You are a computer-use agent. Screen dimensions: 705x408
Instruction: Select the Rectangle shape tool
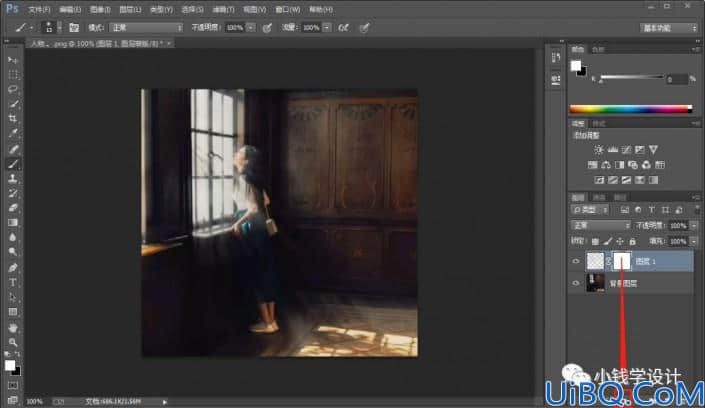[13, 312]
